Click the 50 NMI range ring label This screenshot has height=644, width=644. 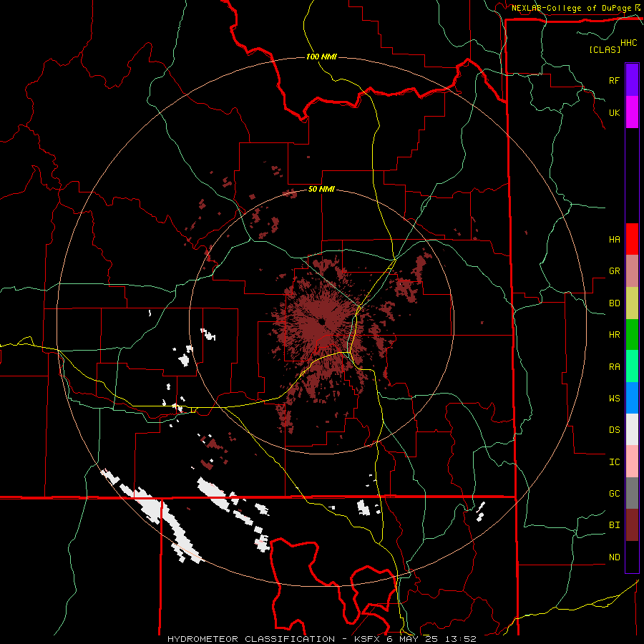tap(321, 190)
